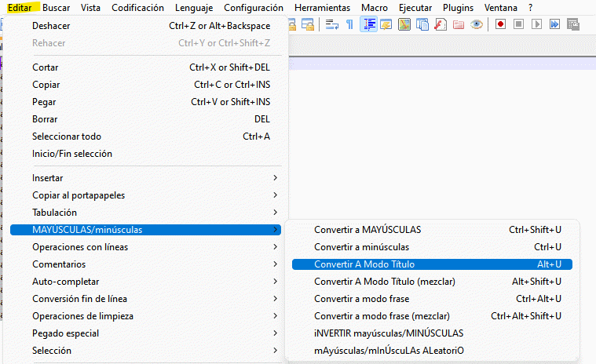Choose Borrar menu entry

point(145,118)
